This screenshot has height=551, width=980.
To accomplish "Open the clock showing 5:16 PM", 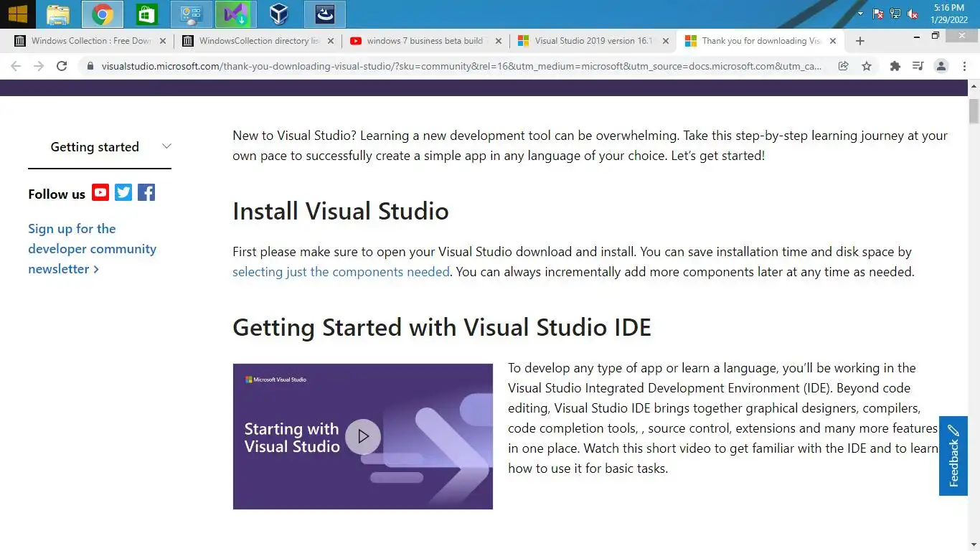I will click(x=949, y=14).
